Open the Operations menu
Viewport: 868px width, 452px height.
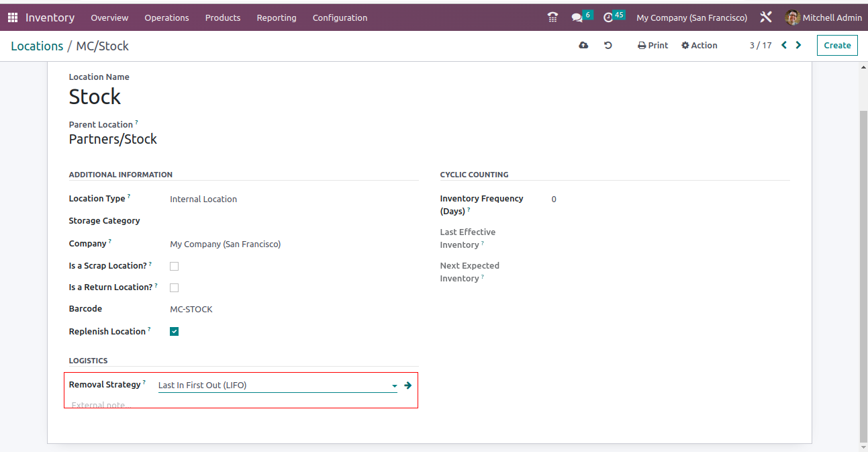tap(166, 17)
